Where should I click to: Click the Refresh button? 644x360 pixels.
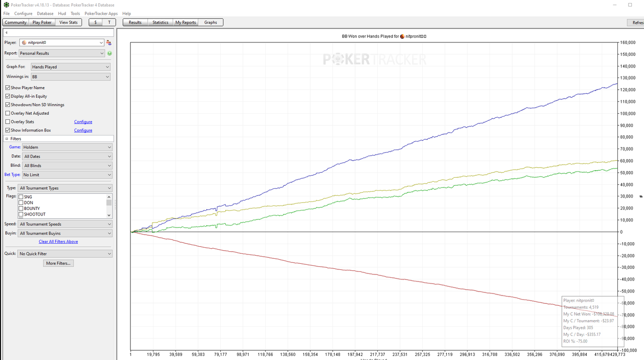[636, 22]
